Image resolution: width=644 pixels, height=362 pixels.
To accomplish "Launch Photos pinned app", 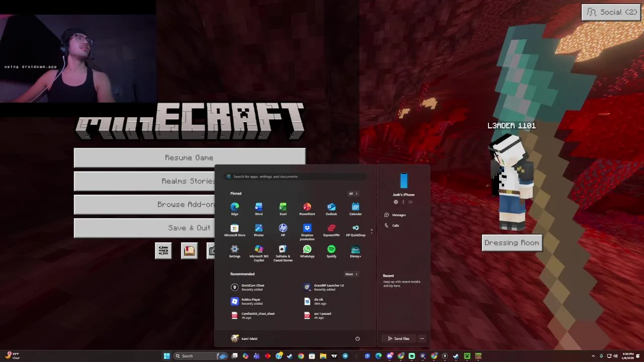I will point(259,230).
